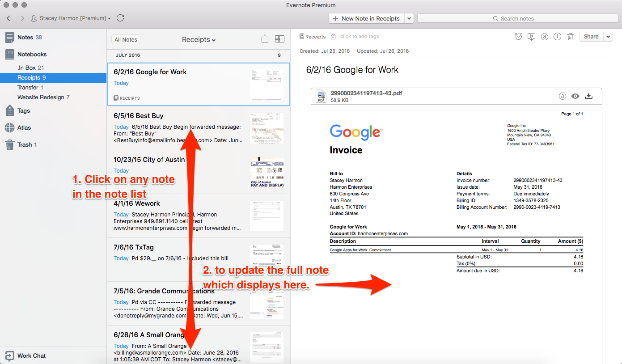Click the 2990002341197413-43.pdf filename

click(x=366, y=93)
